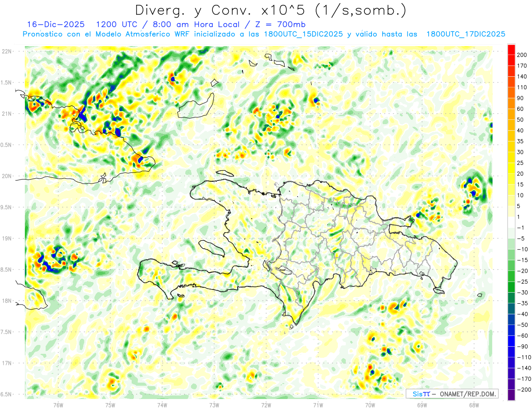Click the "-1" colorbar value
Image resolution: width=532 pixels, height=411 pixels.
tap(521, 227)
